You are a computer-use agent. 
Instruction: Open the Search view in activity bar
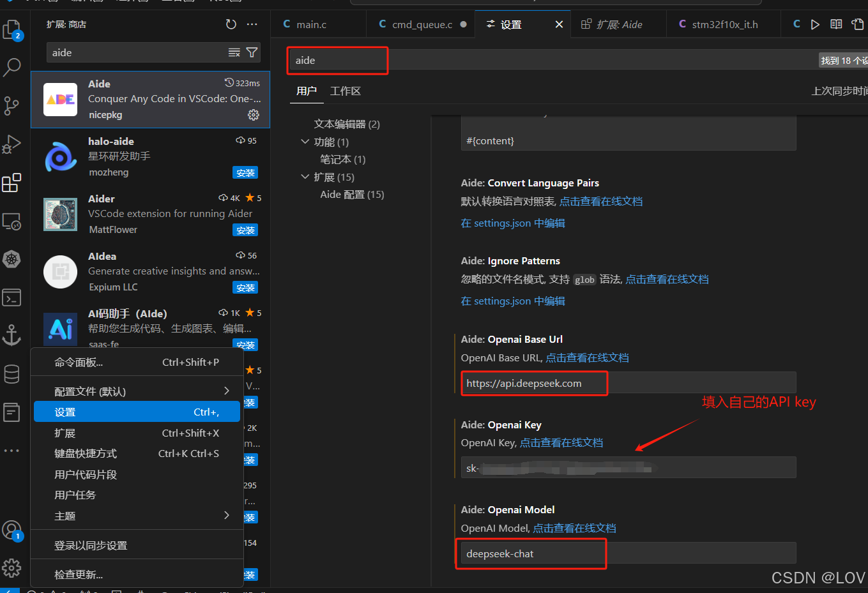pos(12,67)
